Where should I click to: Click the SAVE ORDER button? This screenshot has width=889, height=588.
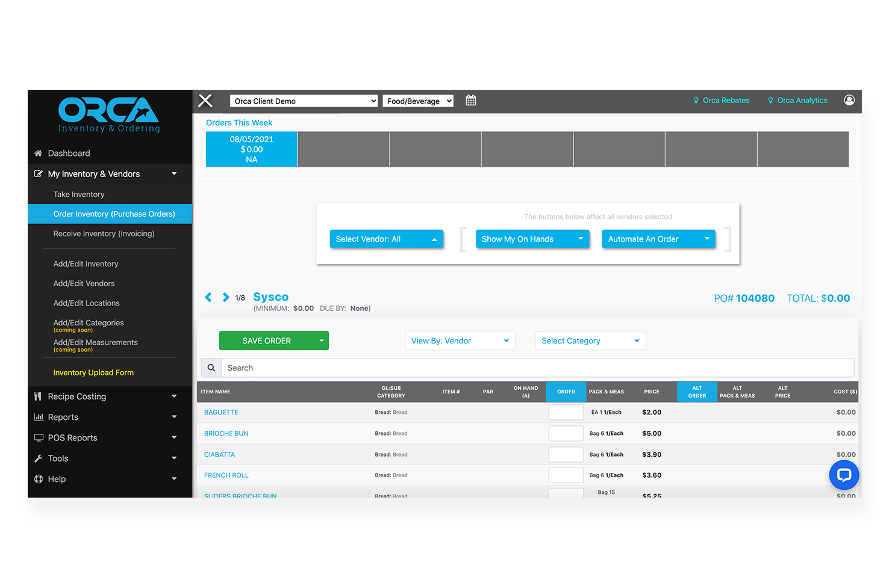click(x=267, y=341)
